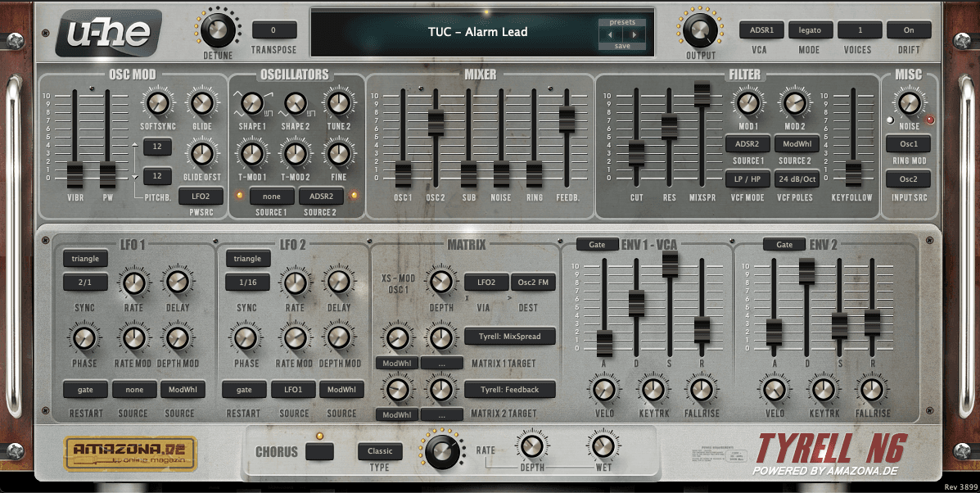The width and height of the screenshot is (980, 493).
Task: Open oscillator Source 2 ADSR2 selector
Action: click(x=321, y=197)
